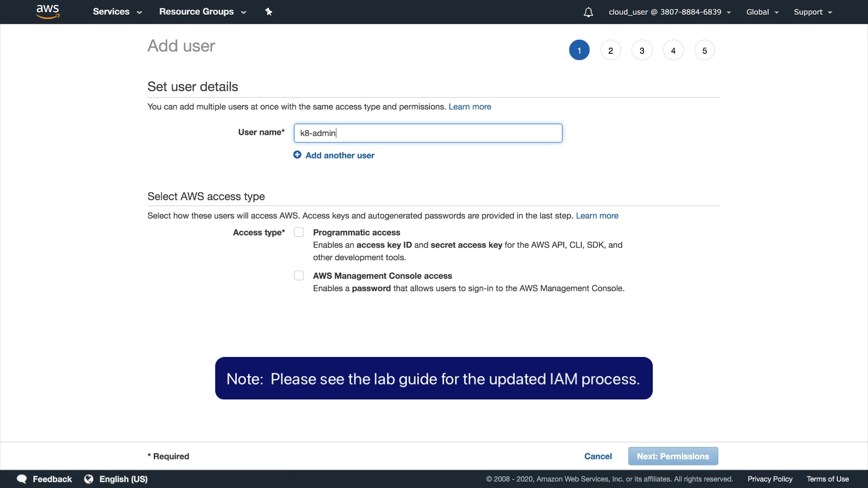Expand the Services dropdown menu
This screenshot has width=868, height=488.
click(x=117, y=12)
